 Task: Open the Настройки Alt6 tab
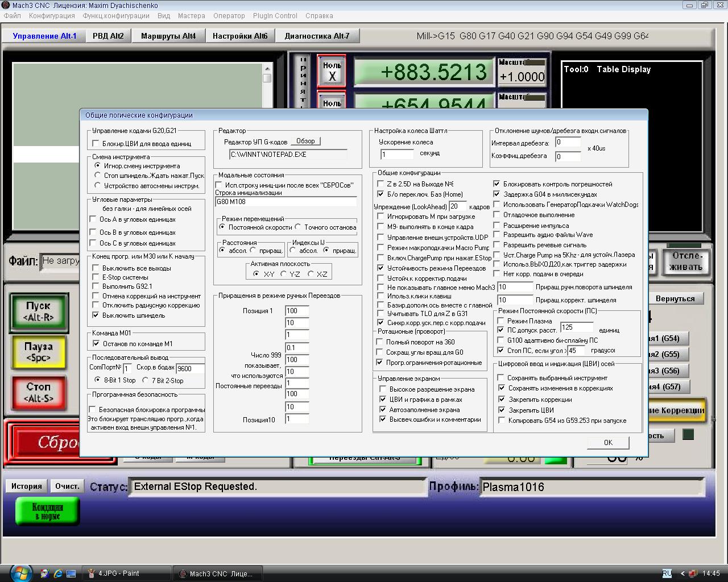240,36
